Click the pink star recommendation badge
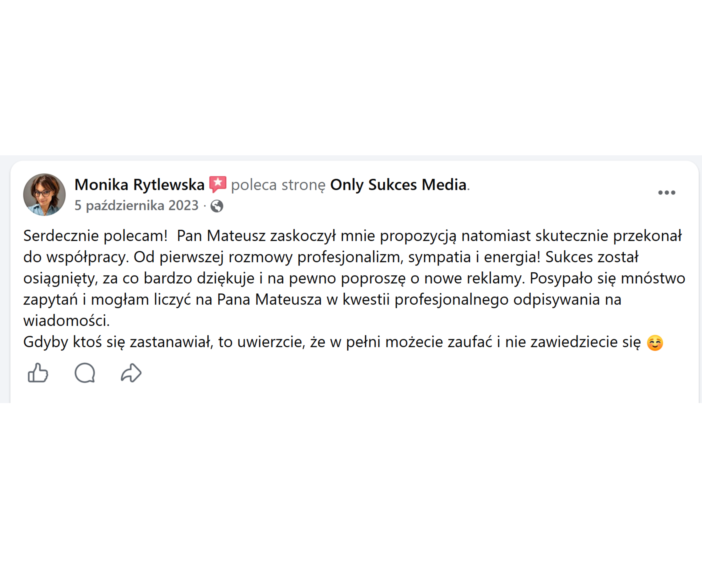The height and width of the screenshot is (588, 702). point(218,184)
